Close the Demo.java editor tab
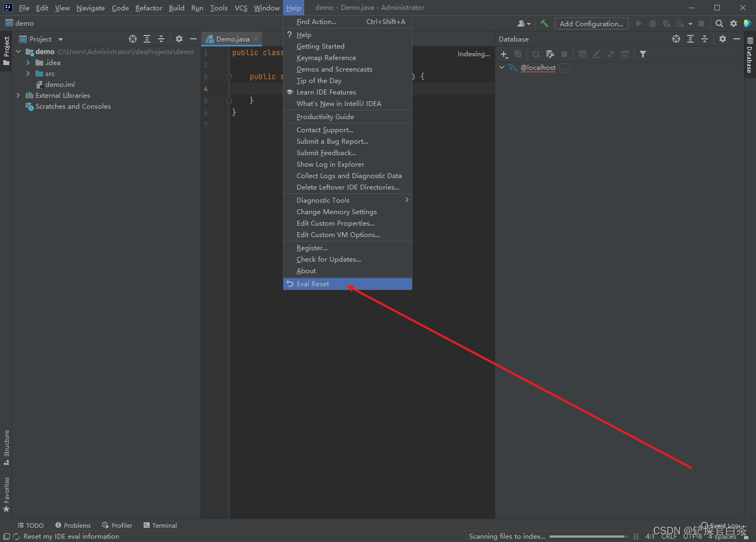 (x=256, y=39)
